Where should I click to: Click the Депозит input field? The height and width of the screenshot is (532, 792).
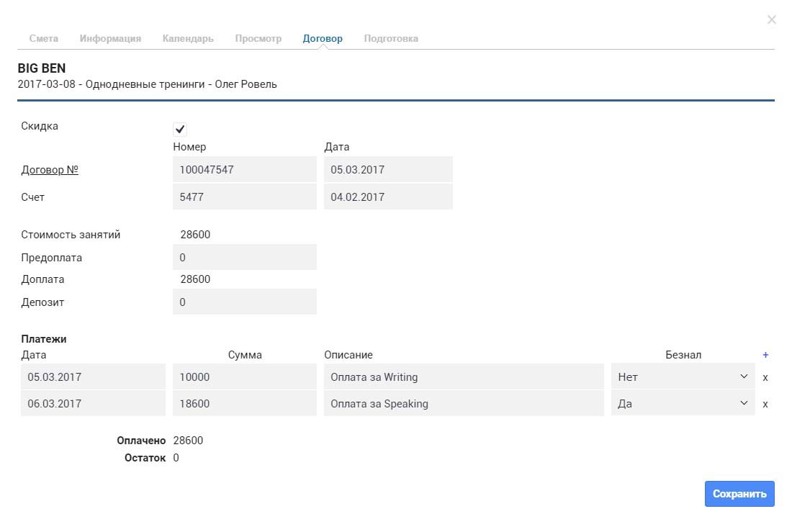245,302
